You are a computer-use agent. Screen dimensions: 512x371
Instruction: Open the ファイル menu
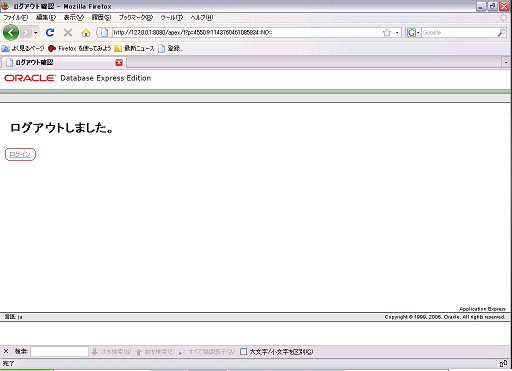tap(16, 17)
